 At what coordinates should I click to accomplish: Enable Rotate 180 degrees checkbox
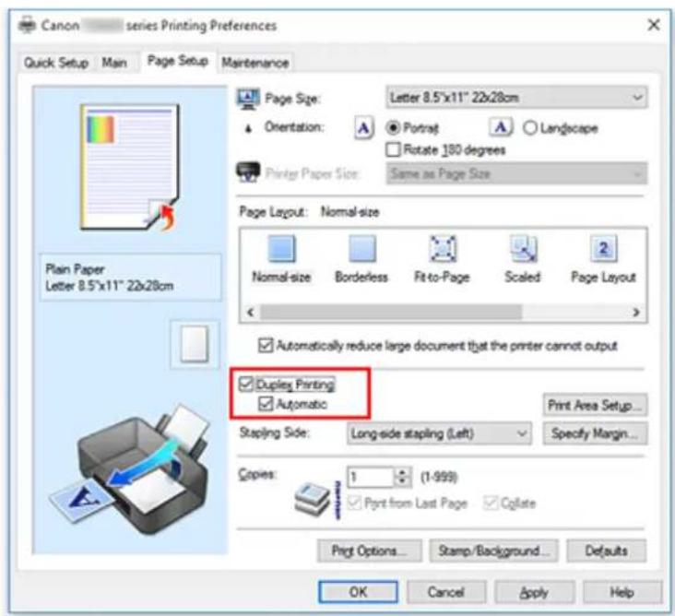pos(393,149)
